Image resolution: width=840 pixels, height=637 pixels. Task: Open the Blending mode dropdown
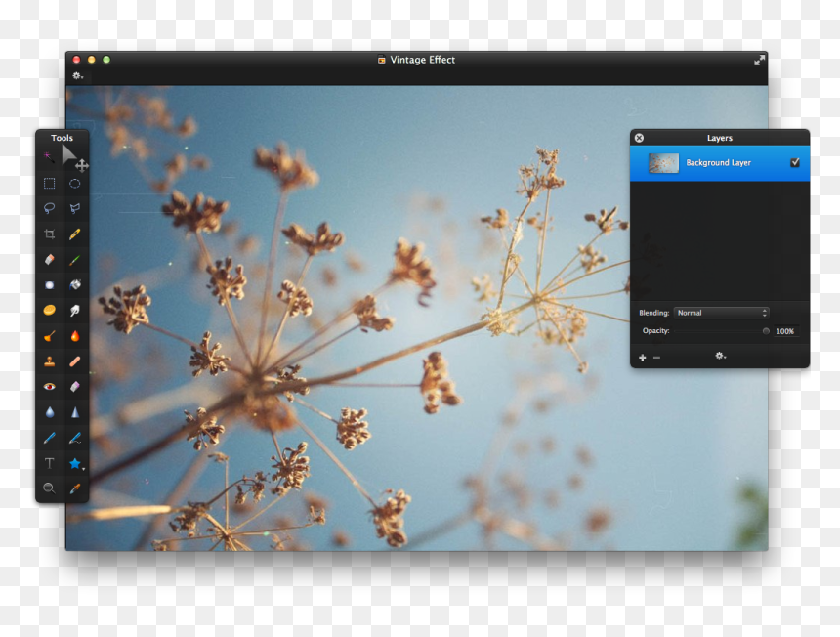pyautogui.click(x=722, y=313)
